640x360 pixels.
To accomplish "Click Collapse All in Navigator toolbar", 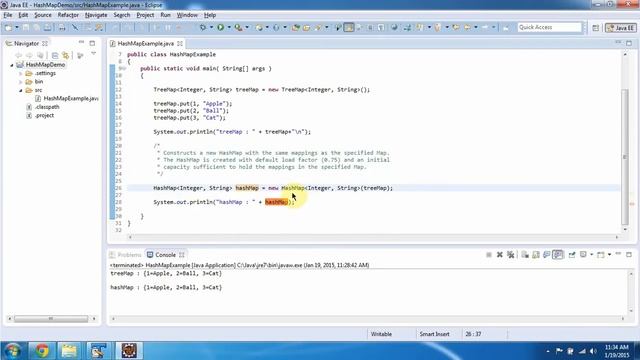I will click(55, 55).
